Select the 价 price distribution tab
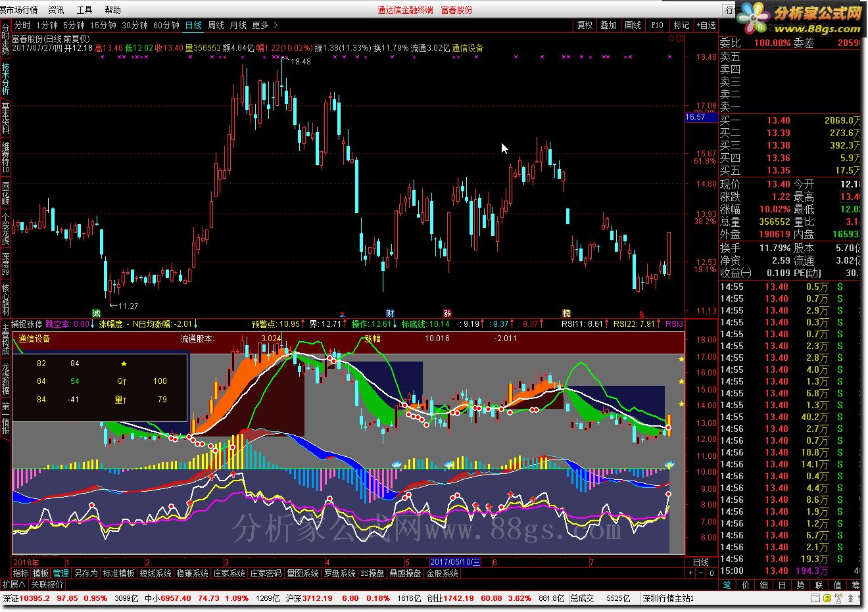The width and height of the screenshot is (868, 612). (745, 584)
